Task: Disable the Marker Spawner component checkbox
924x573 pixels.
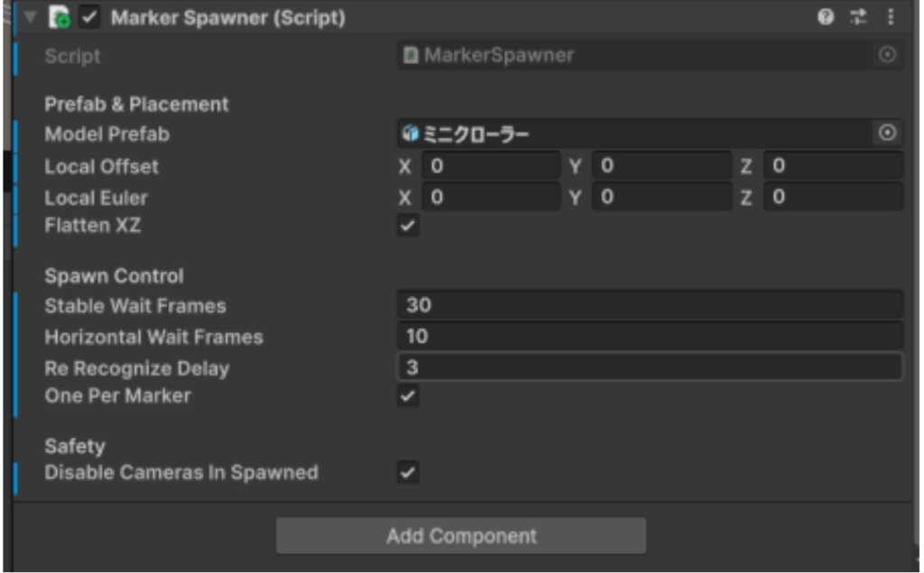Action: coord(90,17)
